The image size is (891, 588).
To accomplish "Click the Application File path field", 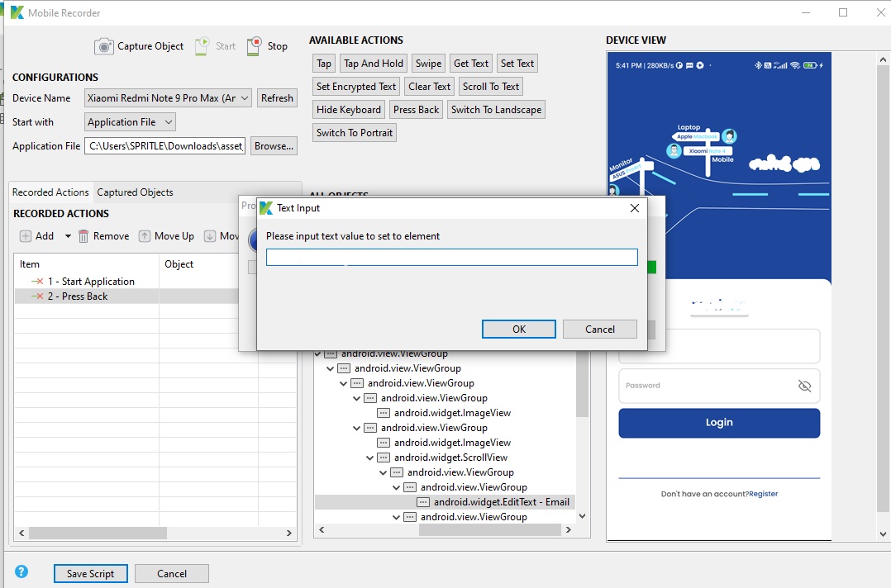I will point(164,146).
